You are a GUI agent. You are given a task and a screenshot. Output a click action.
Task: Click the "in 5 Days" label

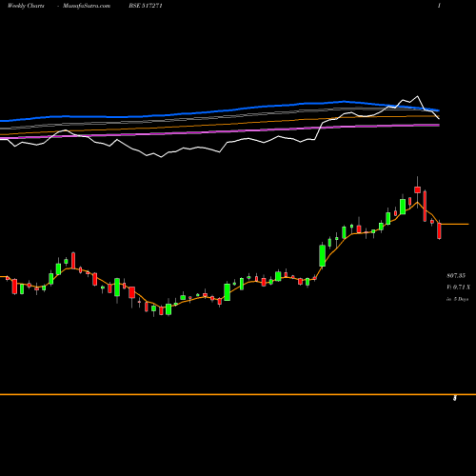[x=457, y=299]
